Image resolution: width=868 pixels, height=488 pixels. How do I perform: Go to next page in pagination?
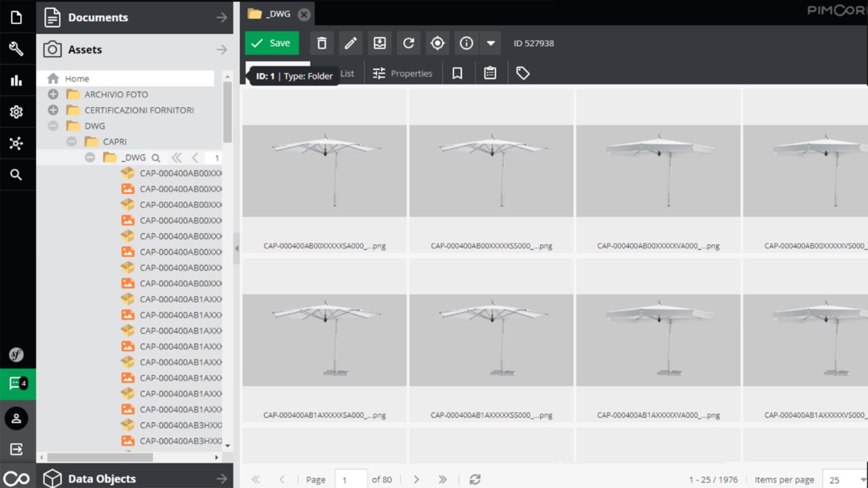[x=416, y=479]
